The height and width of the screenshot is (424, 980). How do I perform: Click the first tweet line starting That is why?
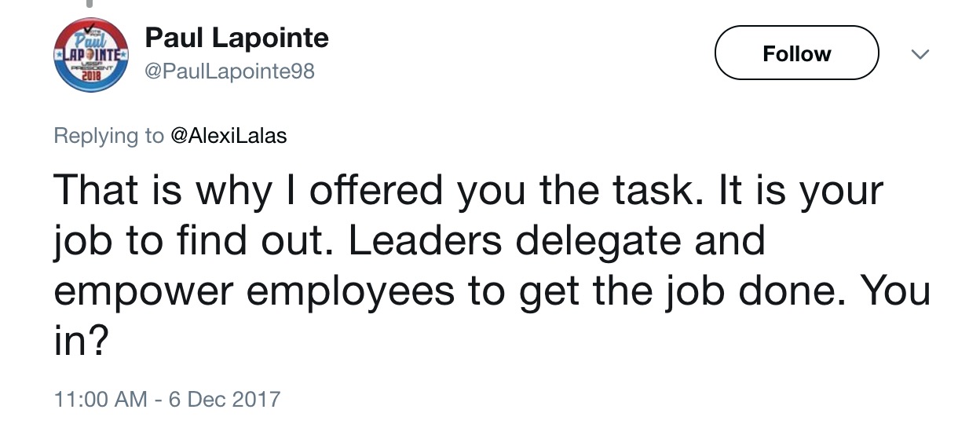click(x=469, y=191)
